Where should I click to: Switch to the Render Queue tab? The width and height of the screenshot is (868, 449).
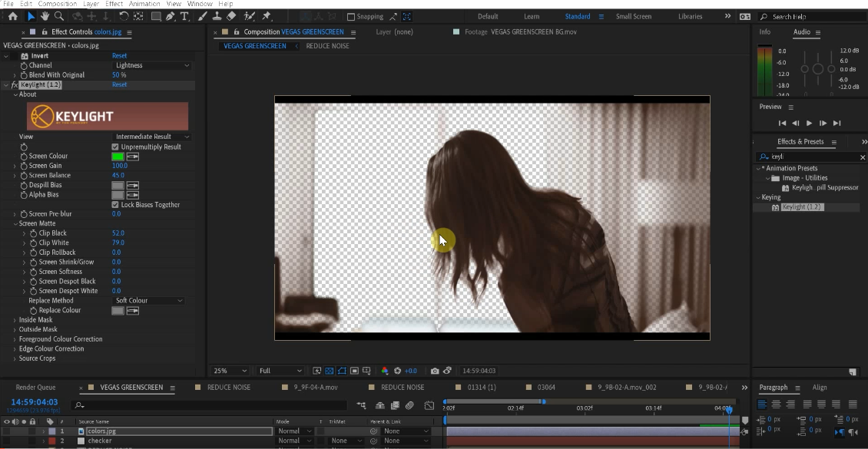(x=35, y=388)
